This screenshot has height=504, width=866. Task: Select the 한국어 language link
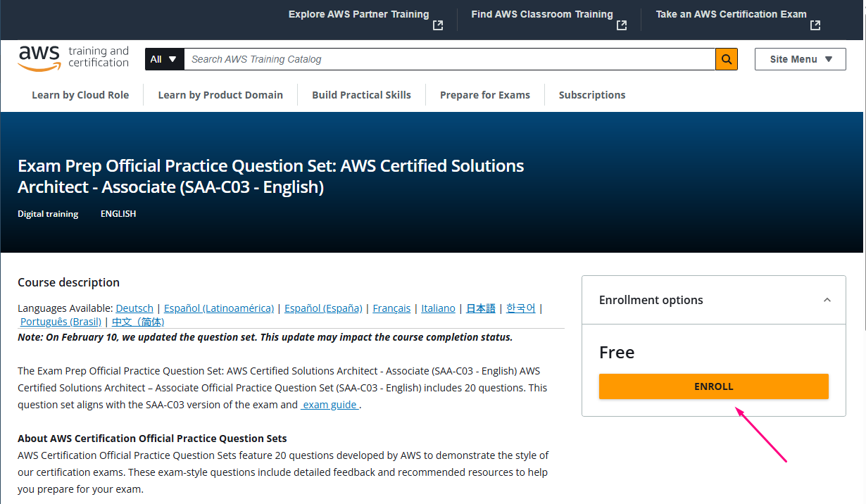coord(521,308)
